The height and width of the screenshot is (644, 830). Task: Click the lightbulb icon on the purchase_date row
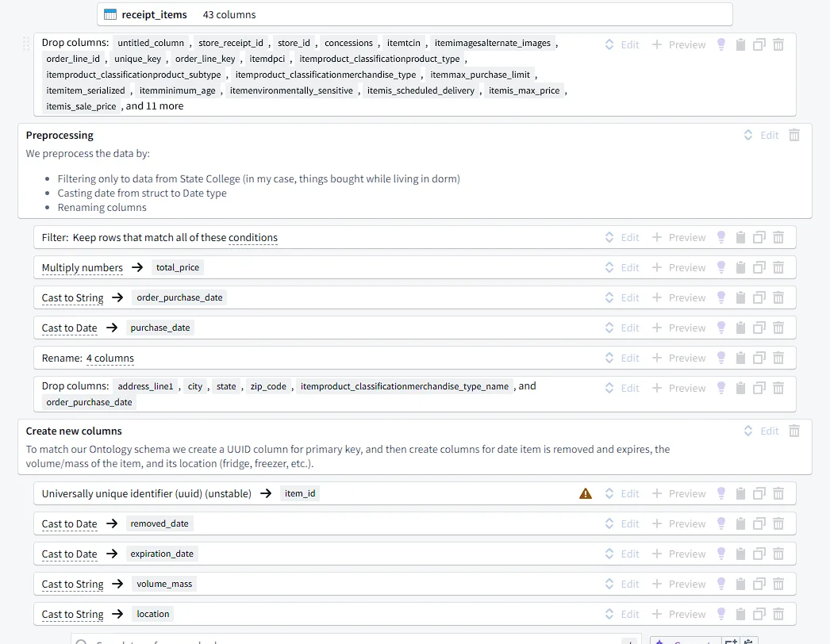(x=721, y=328)
